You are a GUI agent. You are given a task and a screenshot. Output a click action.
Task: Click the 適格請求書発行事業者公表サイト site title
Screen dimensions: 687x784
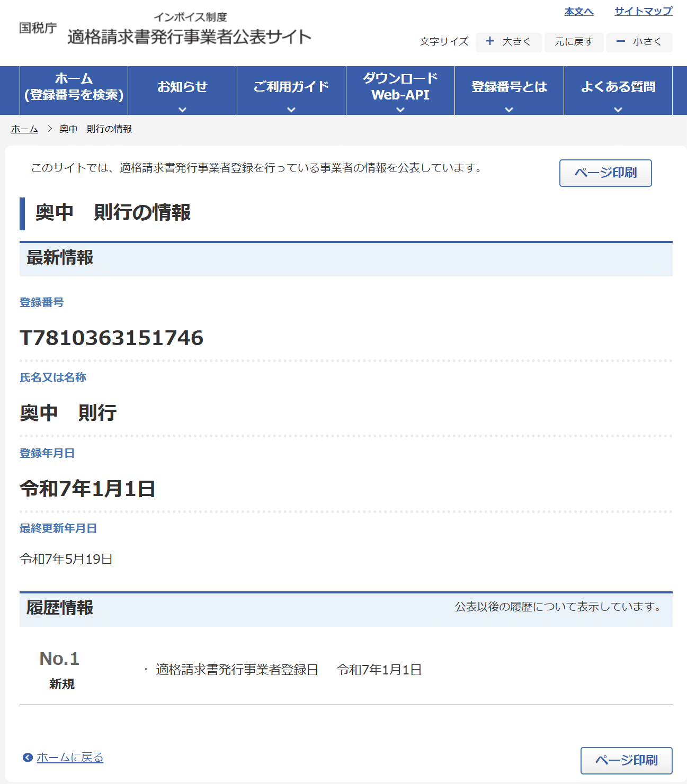[189, 37]
